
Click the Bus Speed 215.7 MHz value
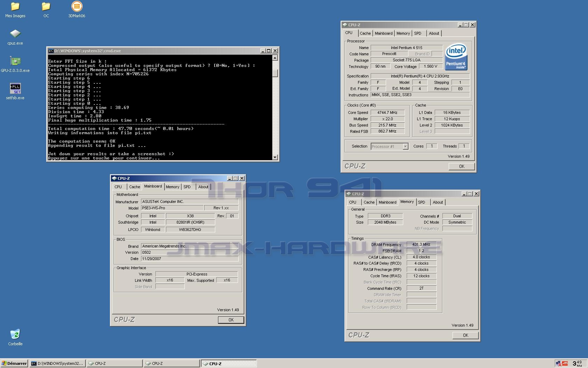click(x=387, y=125)
